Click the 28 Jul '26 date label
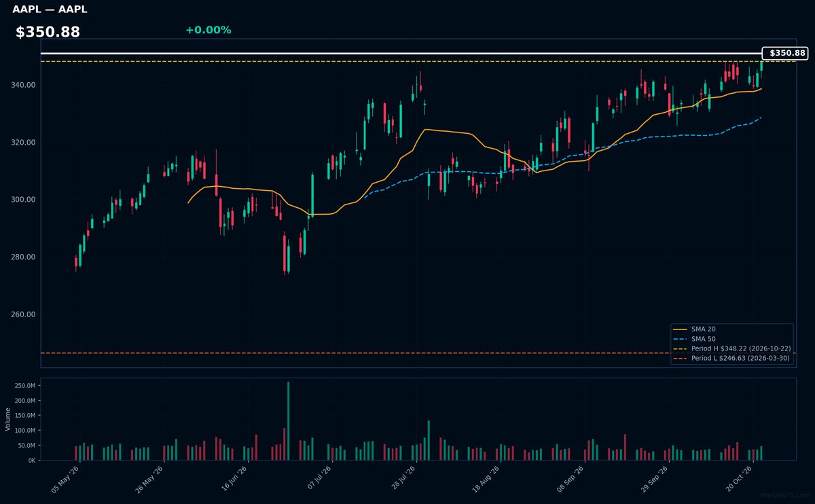 coord(402,479)
